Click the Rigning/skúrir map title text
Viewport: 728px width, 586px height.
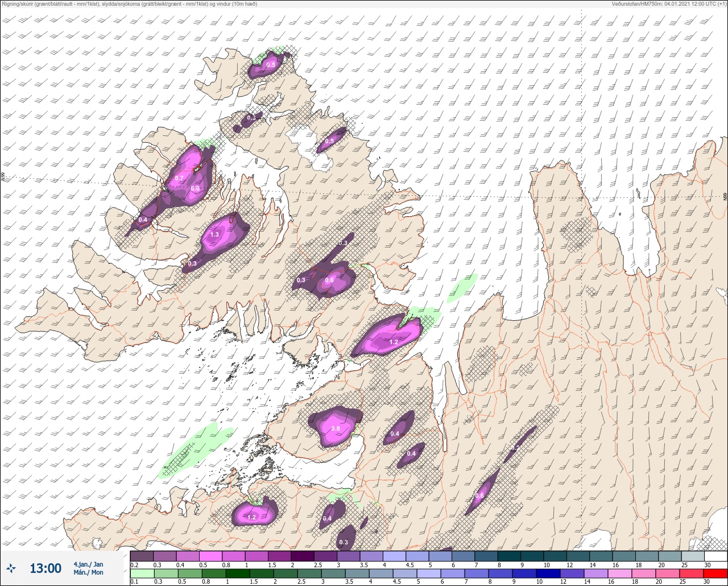pyautogui.click(x=129, y=3)
